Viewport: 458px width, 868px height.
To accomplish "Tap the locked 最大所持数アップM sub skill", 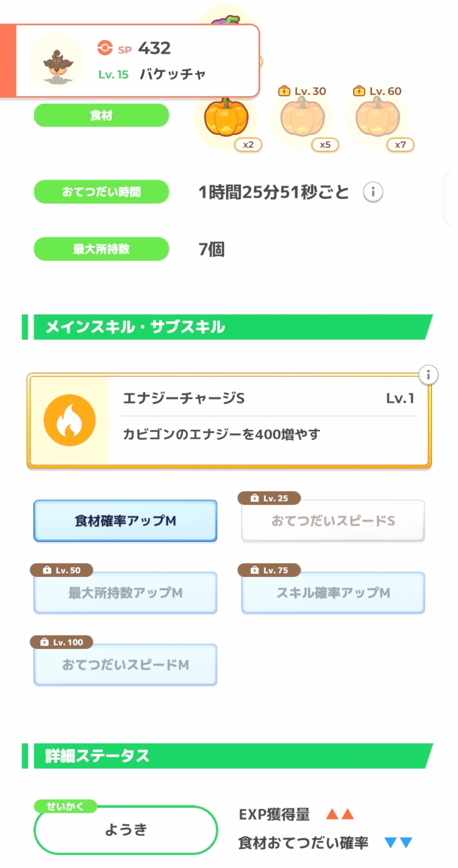I will [x=125, y=593].
